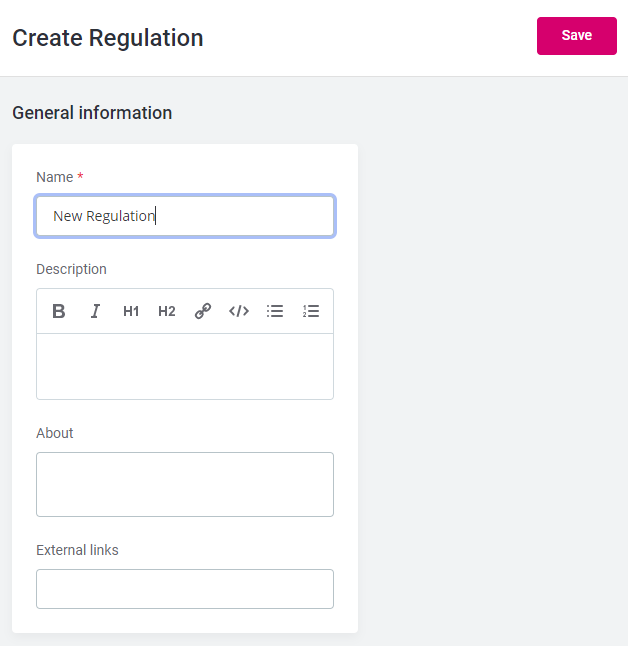Viewport: 628px width, 646px height.
Task: Click the red required asterisk by Name
Action: [x=80, y=177]
